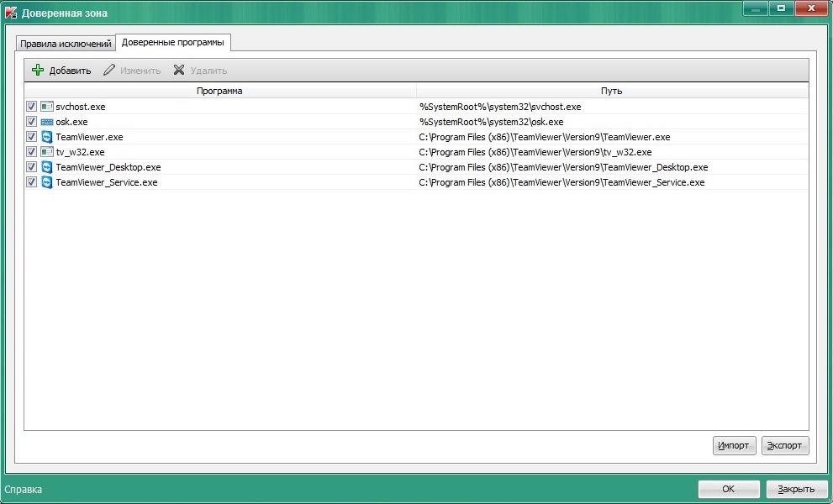Select the tv_w32.exe program name

pyautogui.click(x=80, y=152)
